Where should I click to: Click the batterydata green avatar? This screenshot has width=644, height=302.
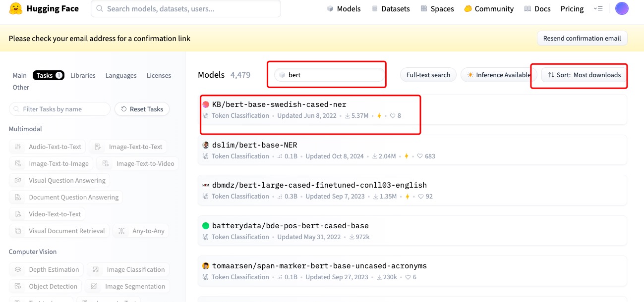[x=206, y=226]
